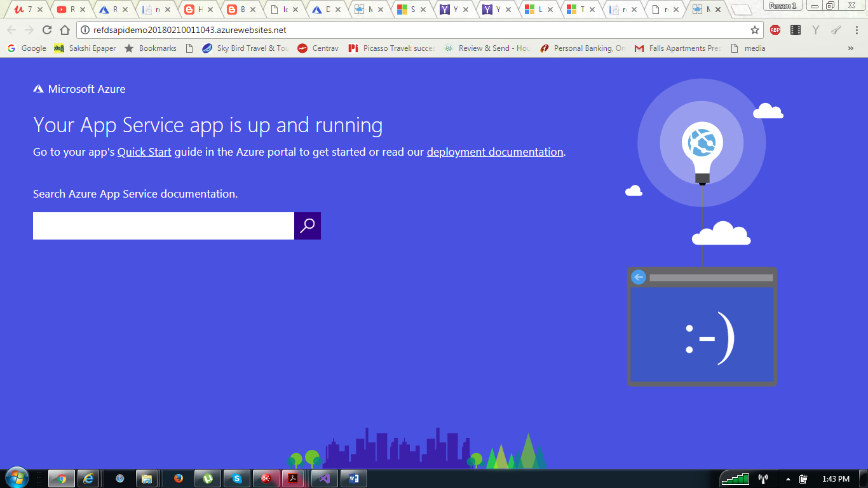Open the Quick Start link
This screenshot has width=868, height=488.
click(144, 152)
